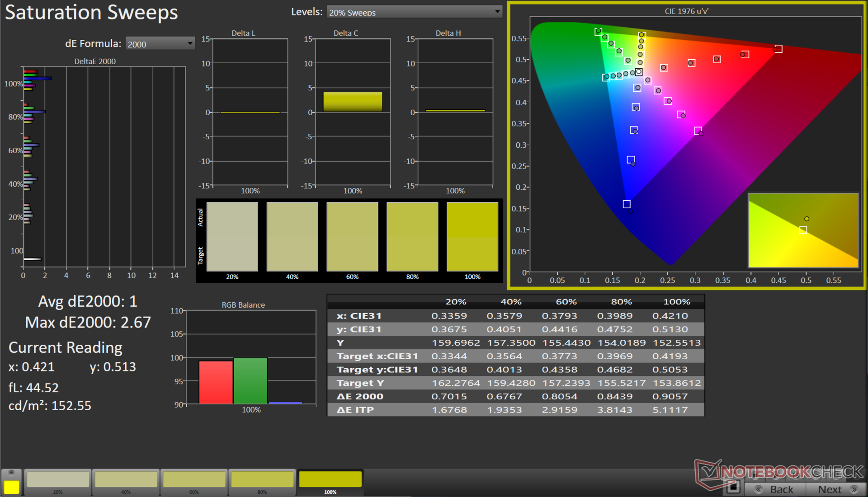
Task: Click the zoomed yellow inset in CIE chart
Action: point(803,230)
